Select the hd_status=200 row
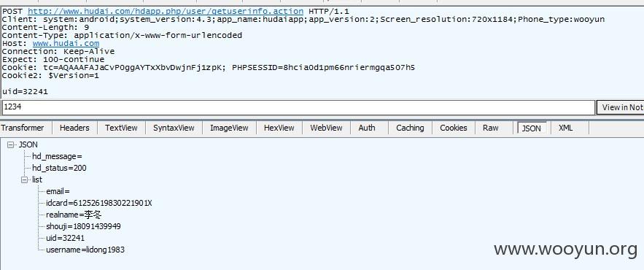 click(59, 168)
